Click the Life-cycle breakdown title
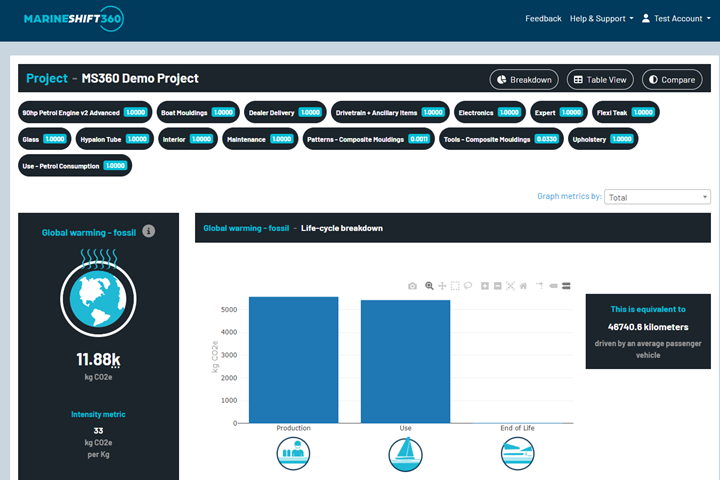 [x=342, y=228]
